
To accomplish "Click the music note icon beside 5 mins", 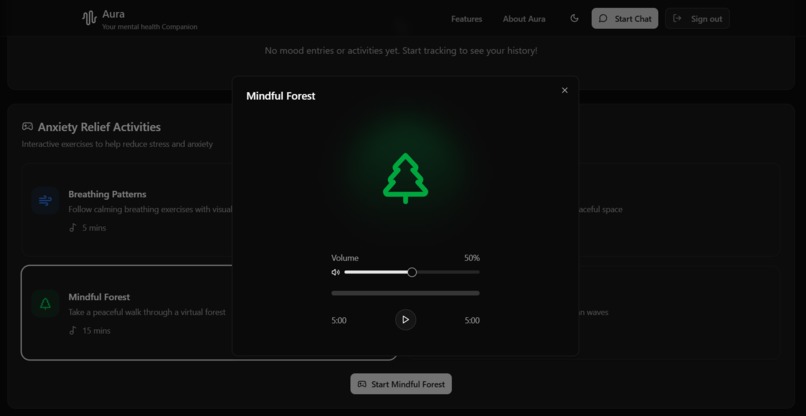I will 72,227.
